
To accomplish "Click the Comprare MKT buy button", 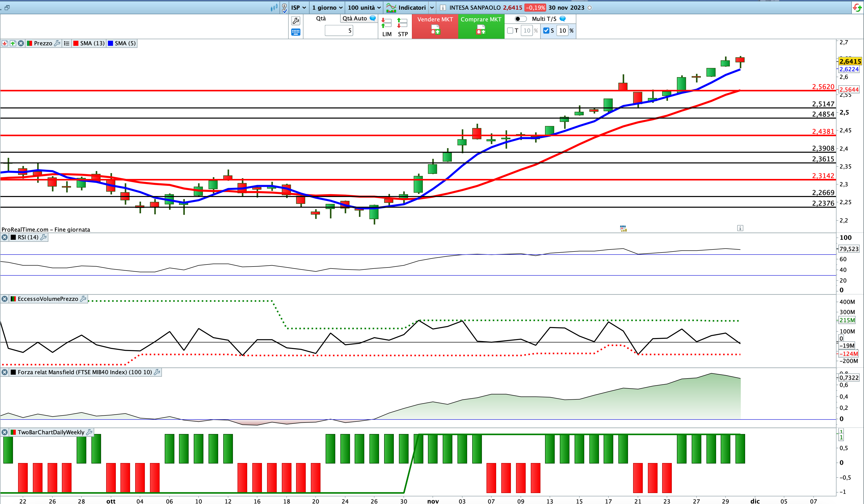I will point(481,26).
